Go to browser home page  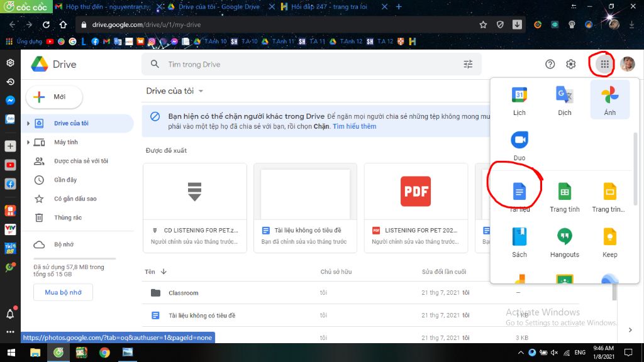point(63,25)
